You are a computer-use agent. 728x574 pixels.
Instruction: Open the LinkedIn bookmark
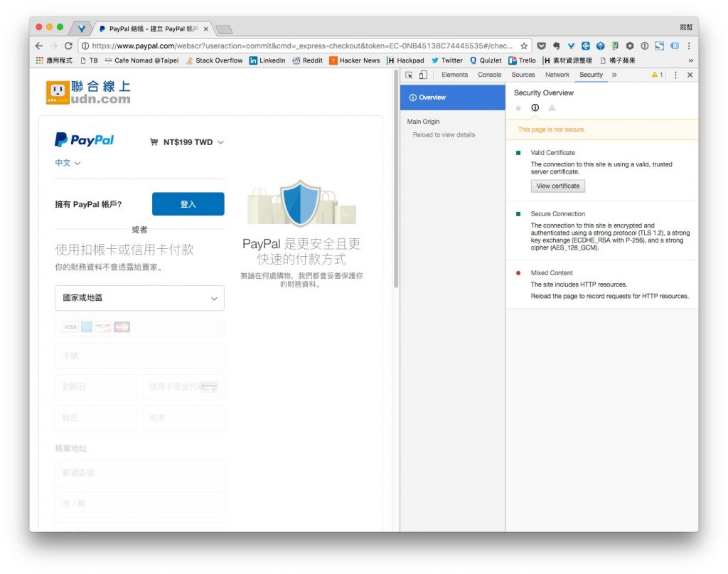[267, 60]
